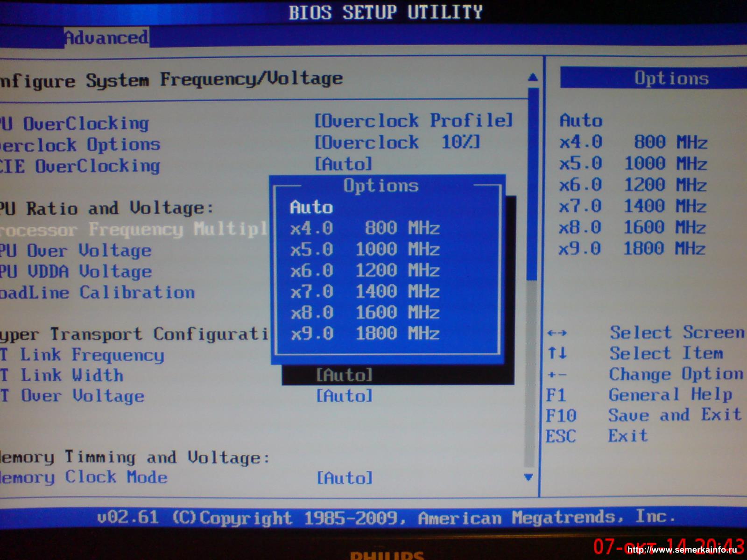Viewport: 747px width, 560px height.
Task: Click HT Over Voltage Auto value
Action: pos(345,396)
